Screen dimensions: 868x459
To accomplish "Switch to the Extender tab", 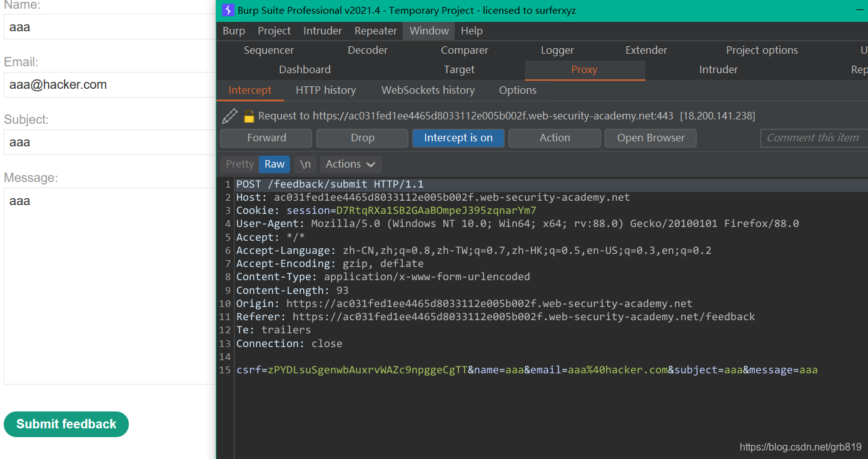I will [646, 50].
